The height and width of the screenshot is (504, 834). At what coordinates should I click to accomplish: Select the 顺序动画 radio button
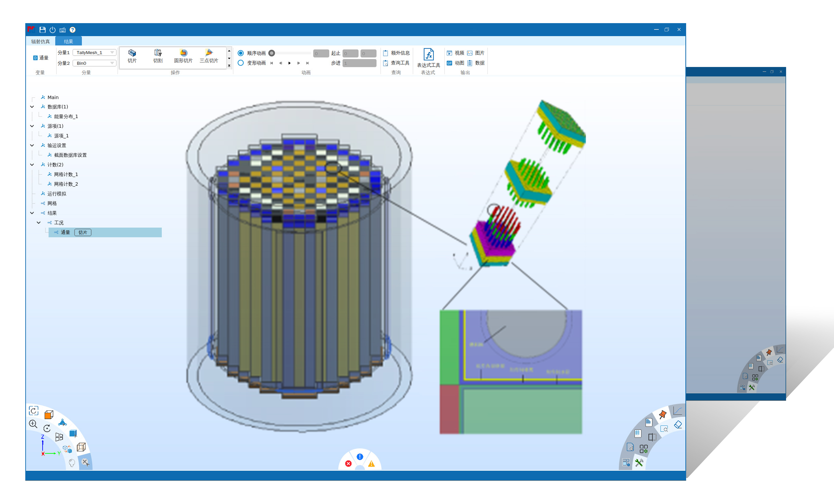pyautogui.click(x=241, y=53)
